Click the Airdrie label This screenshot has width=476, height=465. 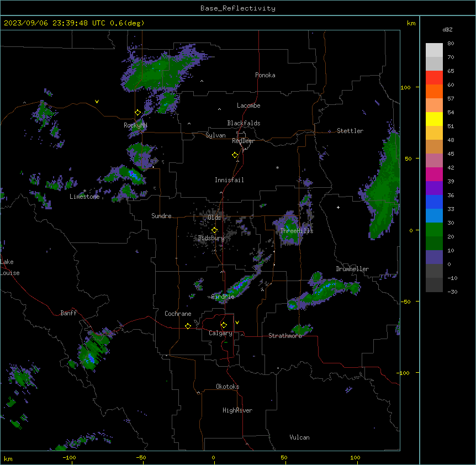coord(223,297)
